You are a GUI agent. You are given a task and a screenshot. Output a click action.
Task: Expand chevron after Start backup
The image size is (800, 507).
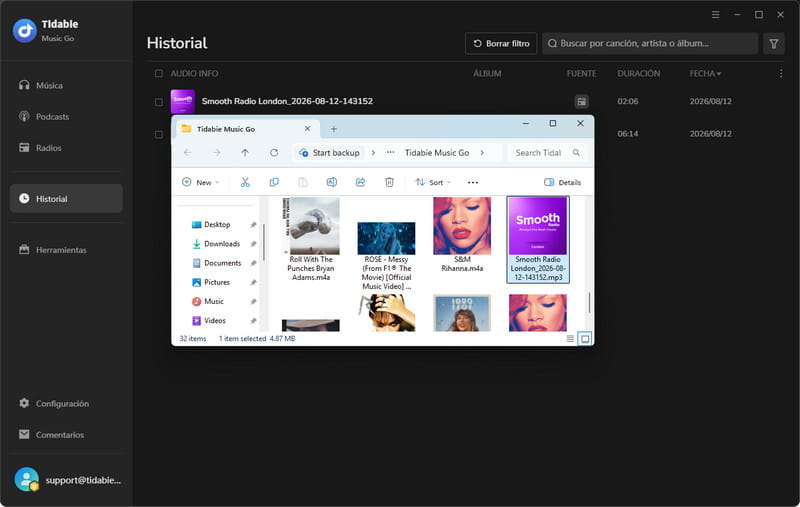[x=373, y=153]
